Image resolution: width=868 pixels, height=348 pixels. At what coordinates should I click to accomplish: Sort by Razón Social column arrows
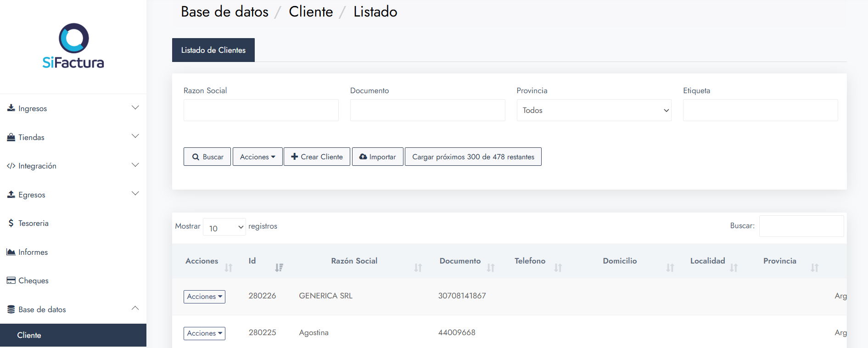(418, 267)
